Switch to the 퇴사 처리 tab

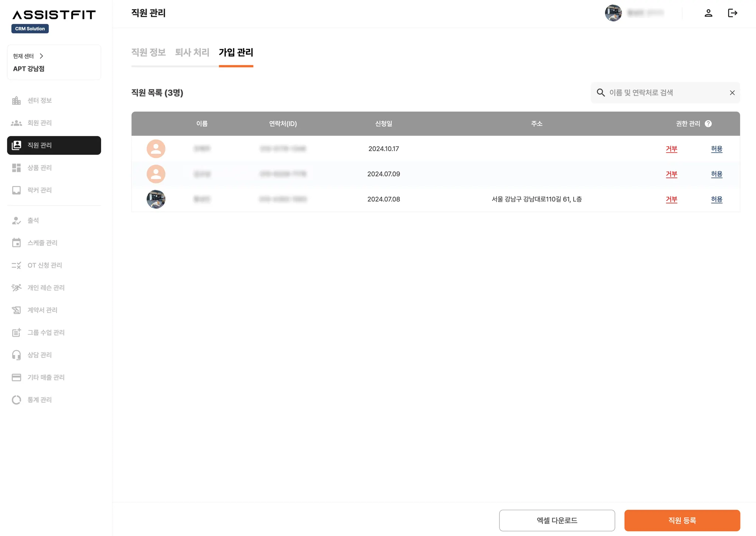(192, 52)
